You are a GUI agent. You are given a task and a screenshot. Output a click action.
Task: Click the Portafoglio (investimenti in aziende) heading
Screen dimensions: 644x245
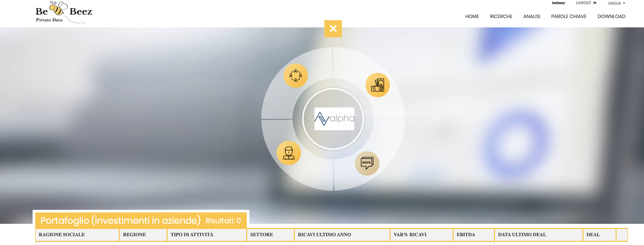tap(121, 220)
